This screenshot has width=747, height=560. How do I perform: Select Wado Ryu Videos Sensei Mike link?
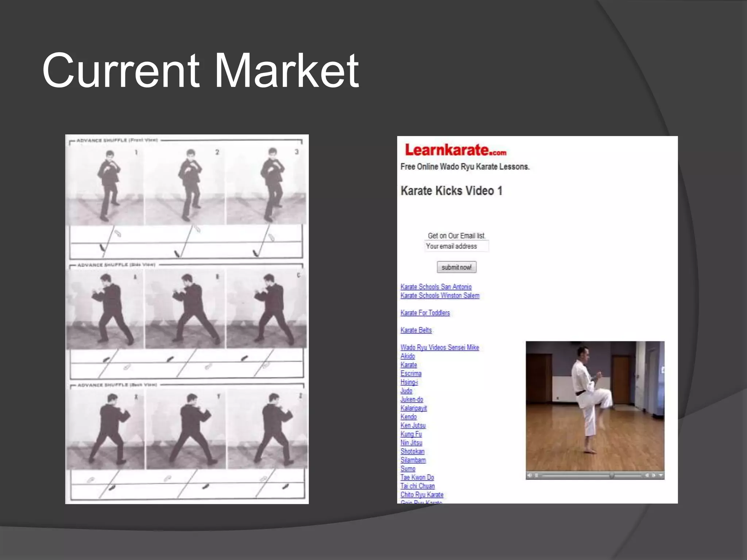(440, 347)
